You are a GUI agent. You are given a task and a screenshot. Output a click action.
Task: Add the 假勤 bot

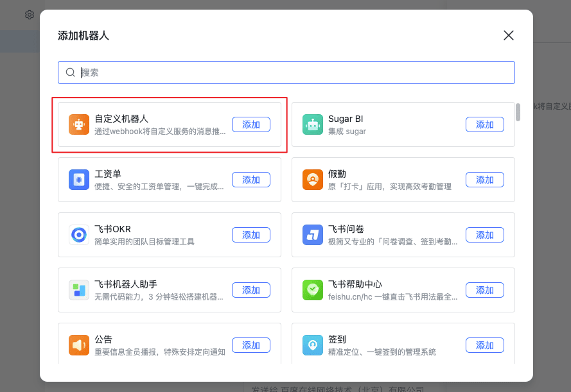[x=485, y=180]
